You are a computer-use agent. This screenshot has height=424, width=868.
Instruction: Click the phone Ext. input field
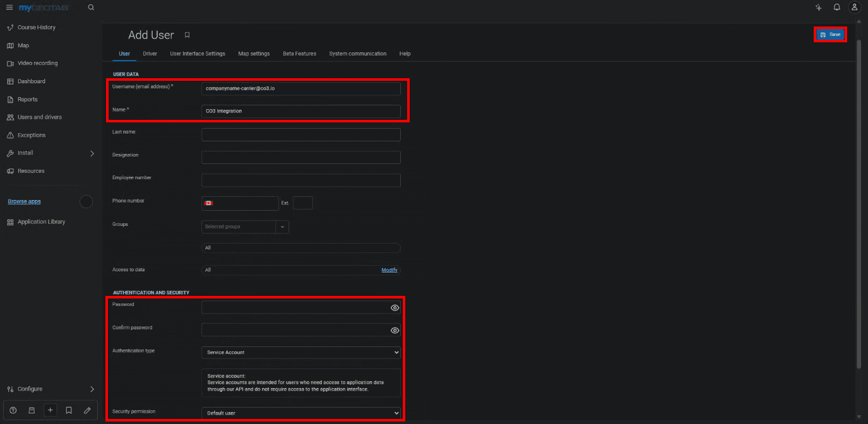tap(303, 203)
